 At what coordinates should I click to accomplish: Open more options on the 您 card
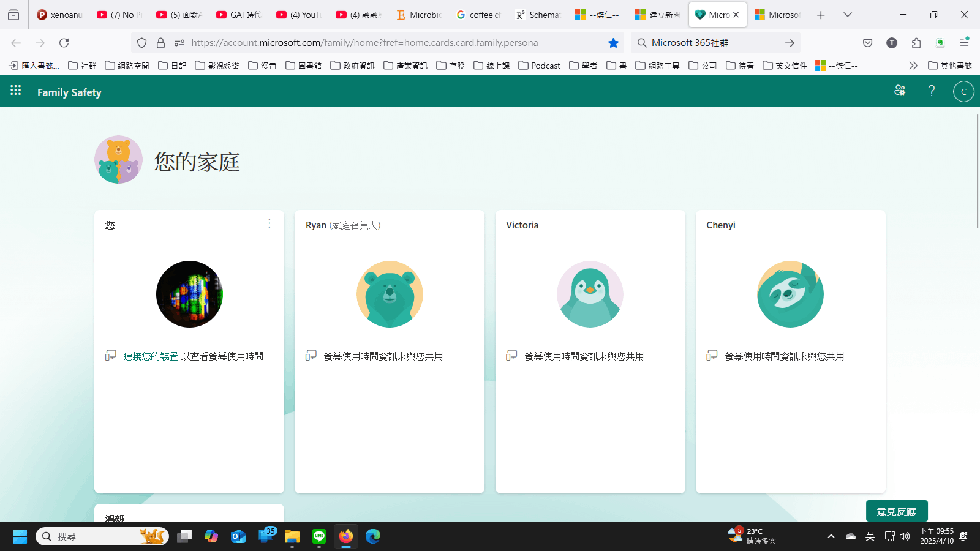point(269,223)
